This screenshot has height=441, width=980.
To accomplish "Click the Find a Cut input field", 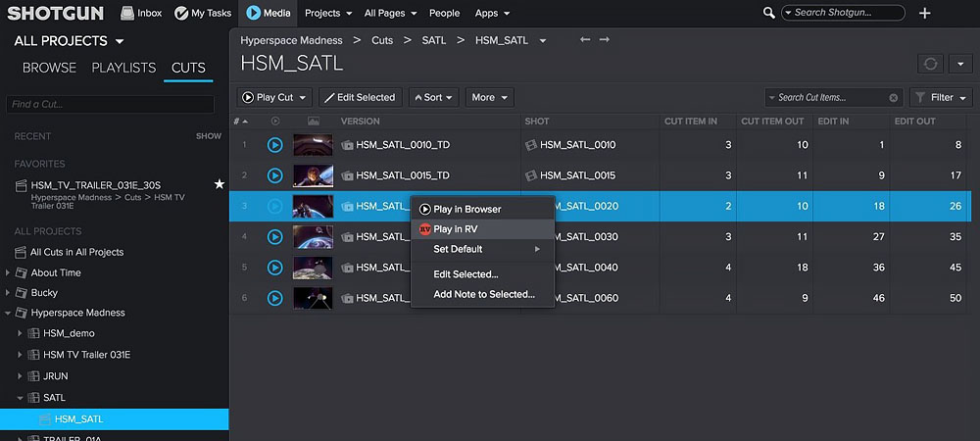I will pyautogui.click(x=110, y=104).
